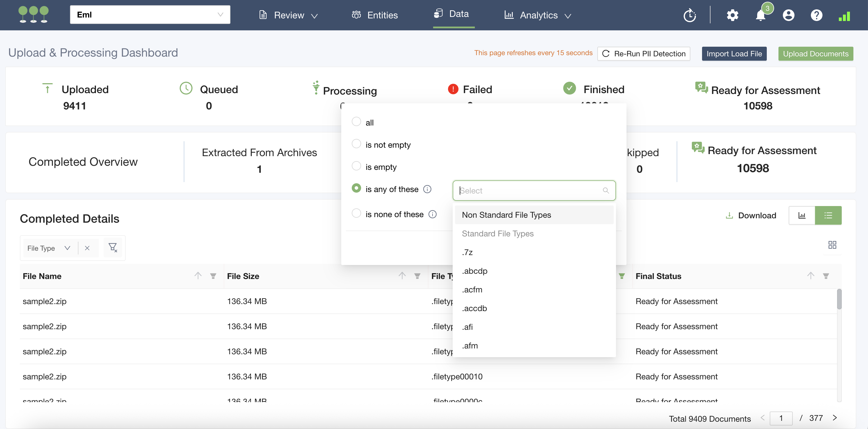The height and width of the screenshot is (429, 868).
Task: Click the Import Load File button
Action: [x=734, y=54]
